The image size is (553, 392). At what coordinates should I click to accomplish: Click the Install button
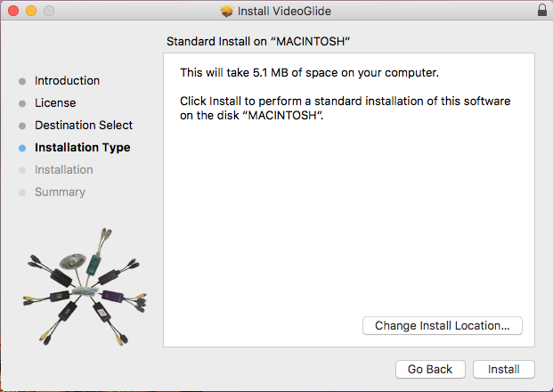[x=504, y=369]
